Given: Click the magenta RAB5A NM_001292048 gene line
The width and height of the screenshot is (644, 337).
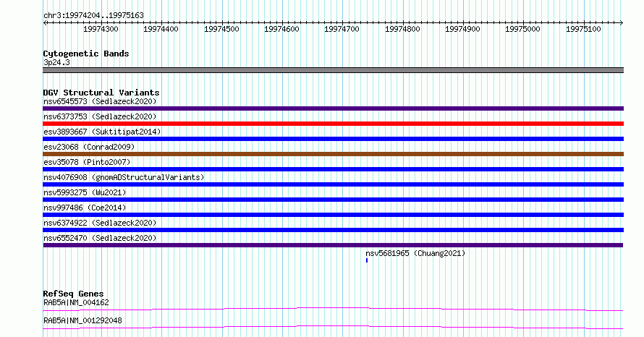Looking at the screenshot, I should click(333, 327).
